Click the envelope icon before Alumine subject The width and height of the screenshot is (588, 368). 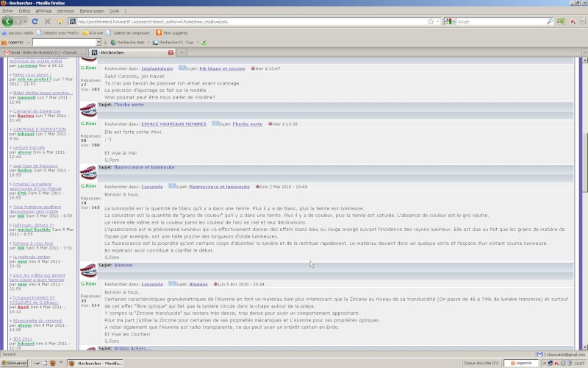point(172,283)
